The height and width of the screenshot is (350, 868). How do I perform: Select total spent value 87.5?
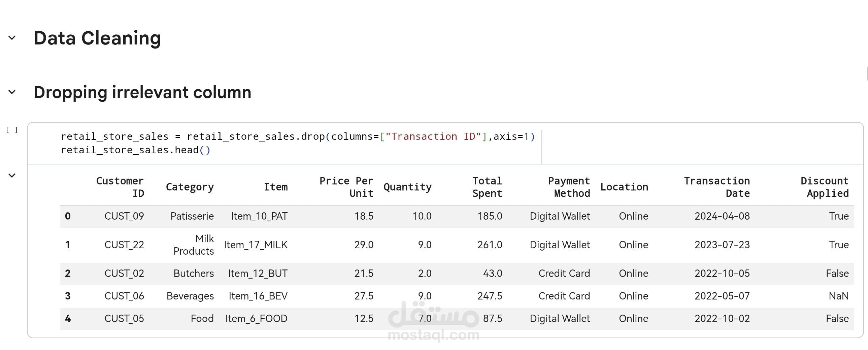pyautogui.click(x=493, y=319)
